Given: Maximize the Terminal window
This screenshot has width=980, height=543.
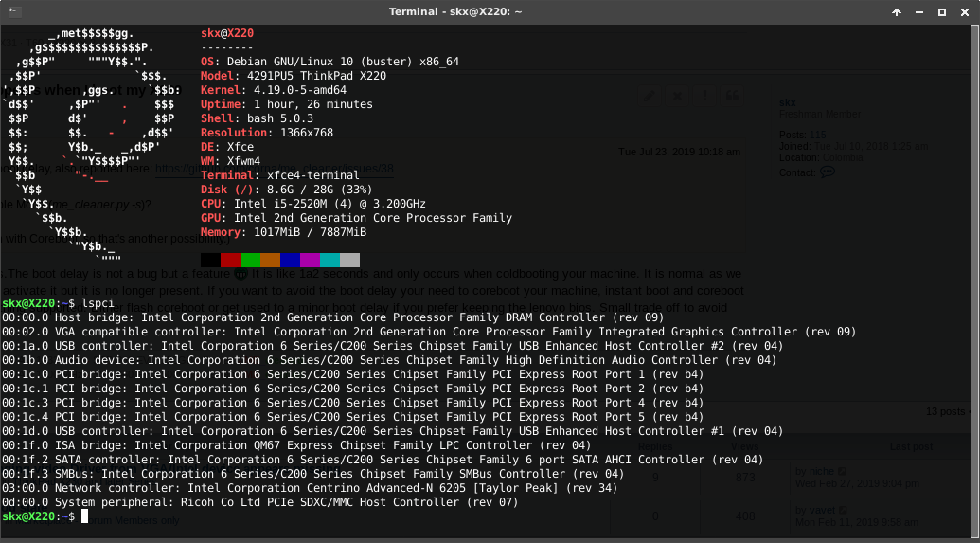Looking at the screenshot, I should click(x=942, y=12).
